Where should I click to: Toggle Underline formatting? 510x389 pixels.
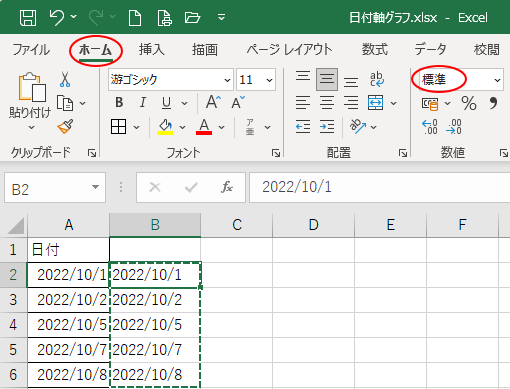coord(166,103)
